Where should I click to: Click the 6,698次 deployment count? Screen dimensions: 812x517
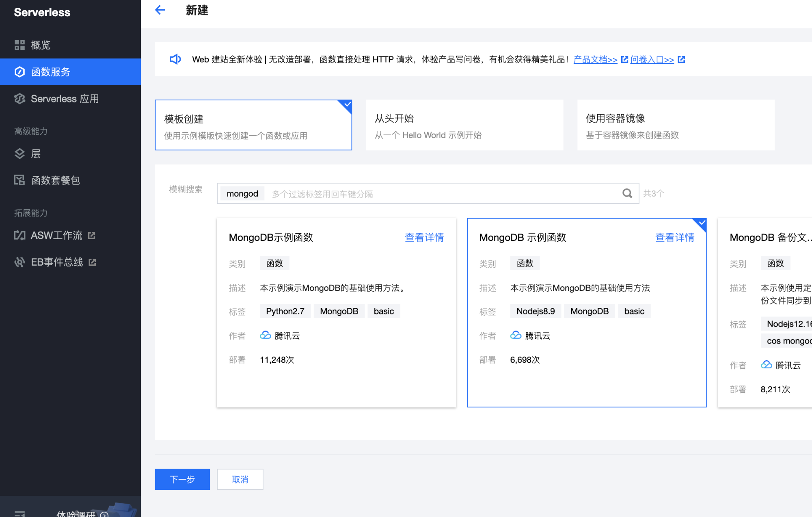(525, 360)
